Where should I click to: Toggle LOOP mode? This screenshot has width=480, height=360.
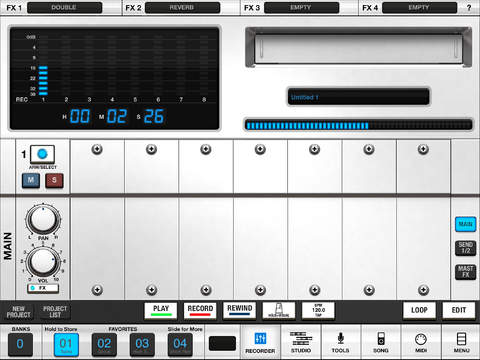click(x=419, y=310)
